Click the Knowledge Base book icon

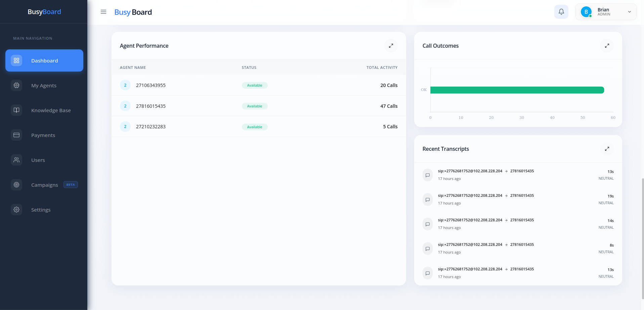click(x=16, y=110)
